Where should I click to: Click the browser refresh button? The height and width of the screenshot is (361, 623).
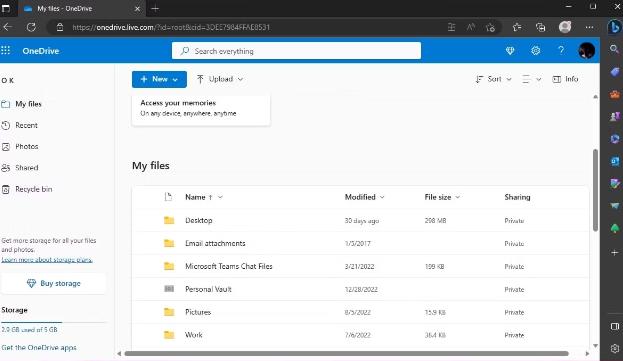(x=31, y=27)
